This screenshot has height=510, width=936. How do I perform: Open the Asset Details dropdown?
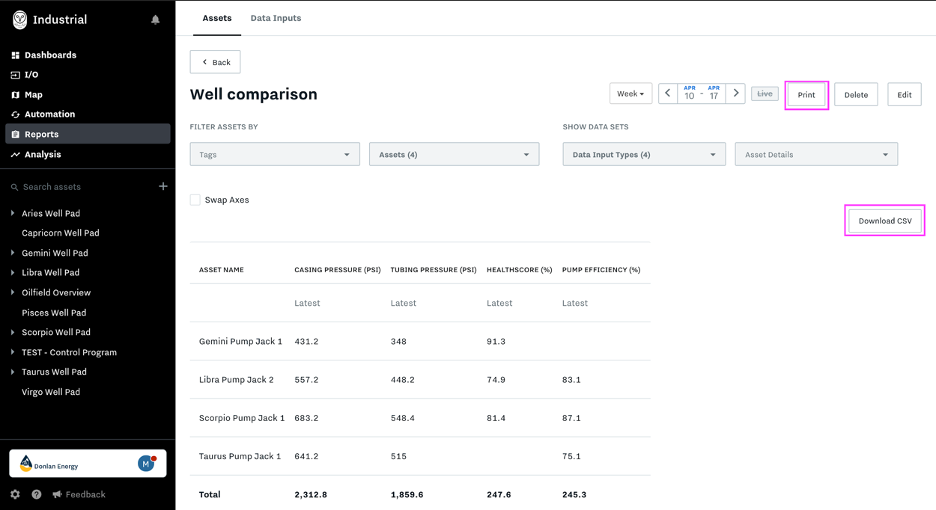click(816, 154)
